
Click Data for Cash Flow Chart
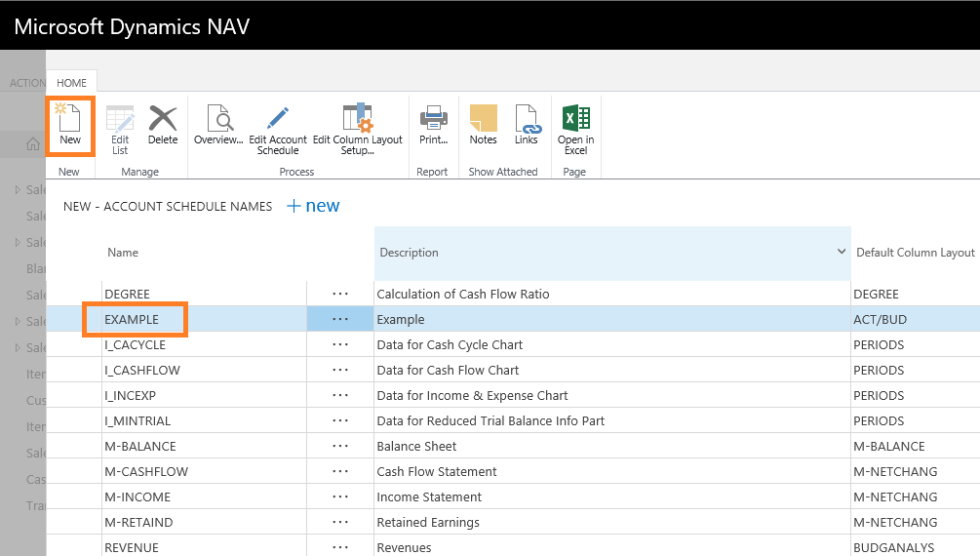coord(448,371)
